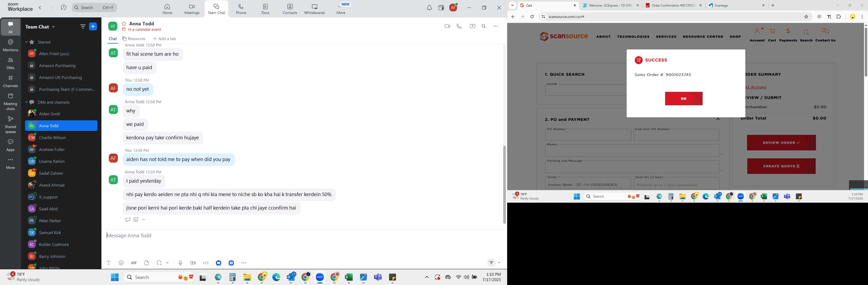Insert a code snippet

point(206,263)
